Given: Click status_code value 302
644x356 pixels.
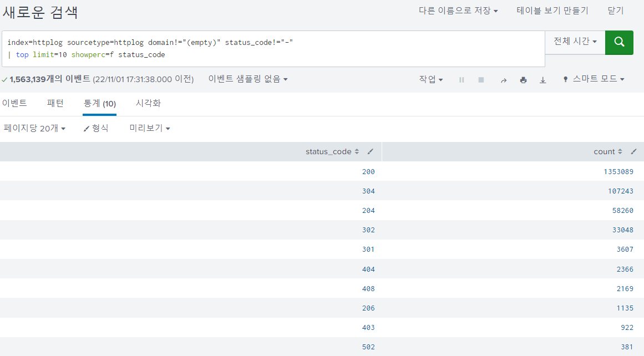Looking at the screenshot, I should click(368, 230).
